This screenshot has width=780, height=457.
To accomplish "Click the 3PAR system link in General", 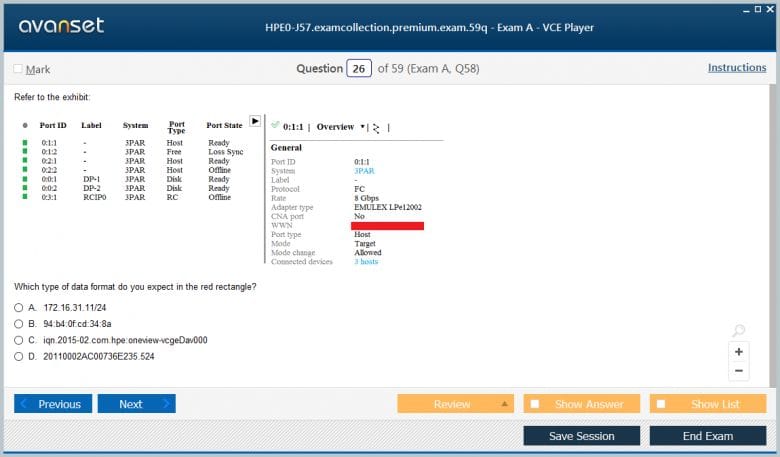I will 364,171.
